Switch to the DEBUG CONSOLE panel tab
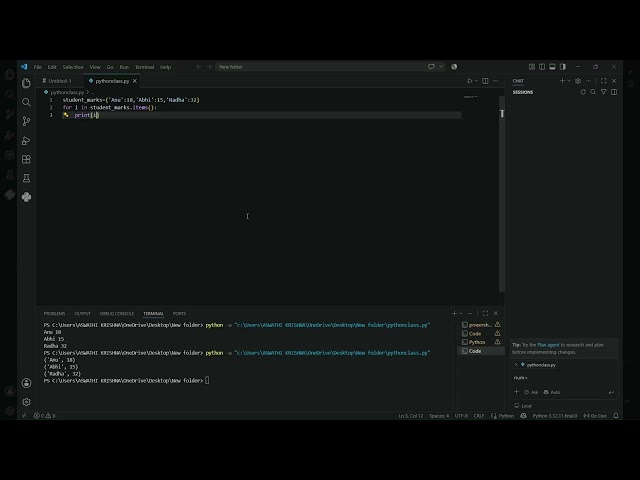Screen dimensions: 640x480 click(117, 313)
